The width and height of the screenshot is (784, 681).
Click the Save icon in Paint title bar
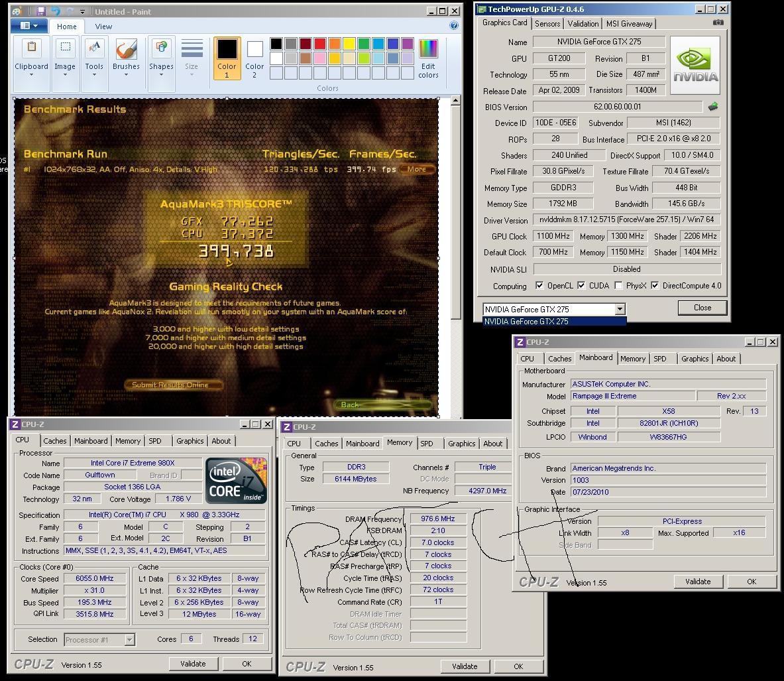coord(41,11)
